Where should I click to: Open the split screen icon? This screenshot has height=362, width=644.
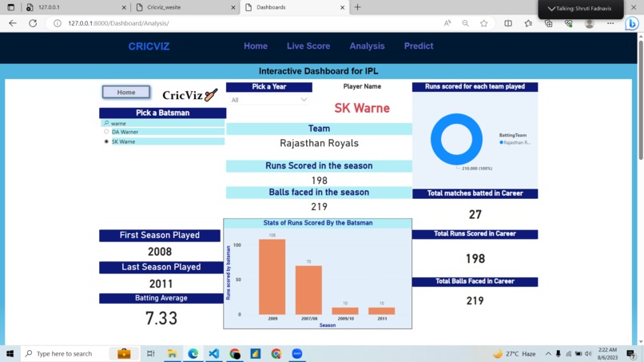coord(508,23)
